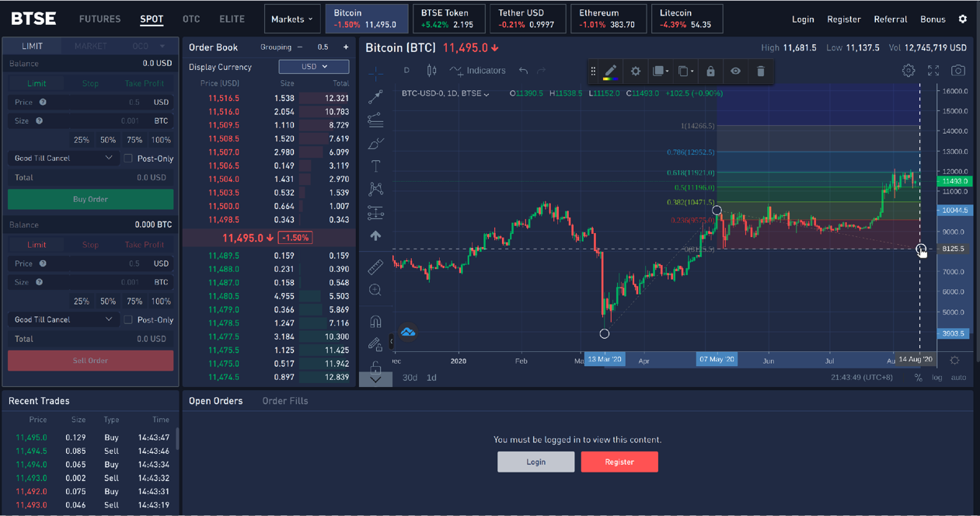Expand Good Till Cancel dropdown in buy form
980x516 pixels.
click(x=63, y=159)
